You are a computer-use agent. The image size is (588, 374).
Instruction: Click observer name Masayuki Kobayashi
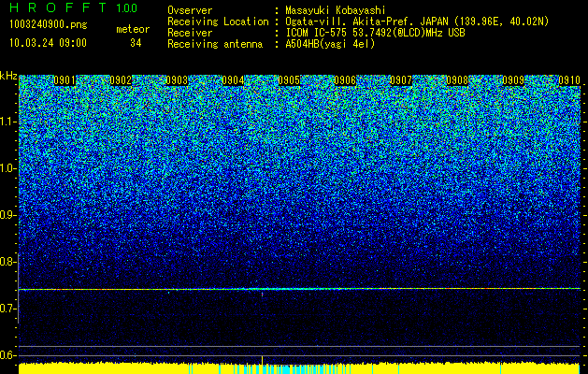335,10
